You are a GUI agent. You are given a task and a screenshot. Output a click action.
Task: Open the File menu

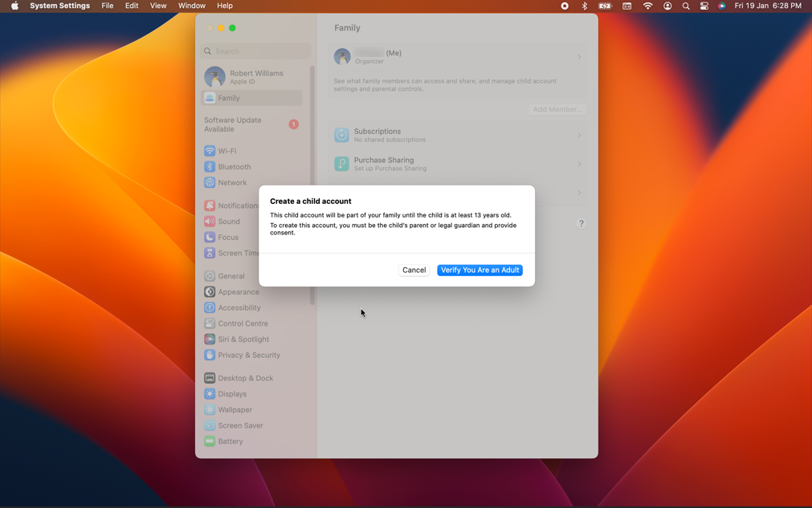point(107,6)
